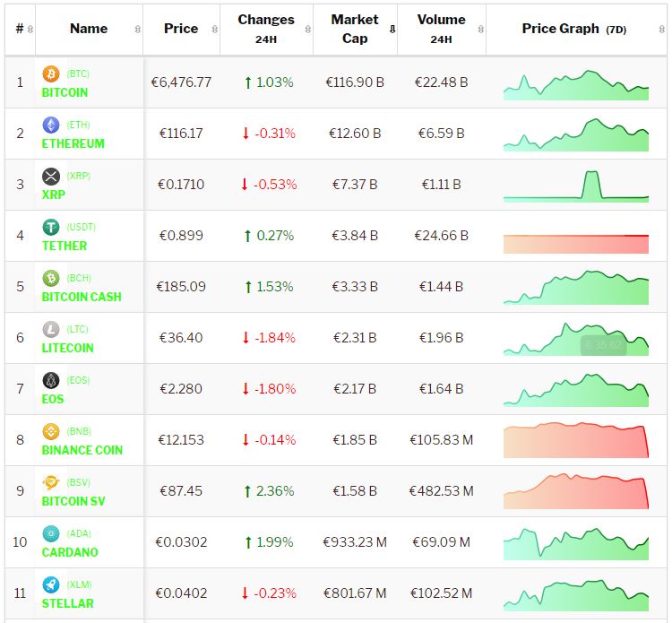Open the BITCOIN SV name link

(73, 501)
